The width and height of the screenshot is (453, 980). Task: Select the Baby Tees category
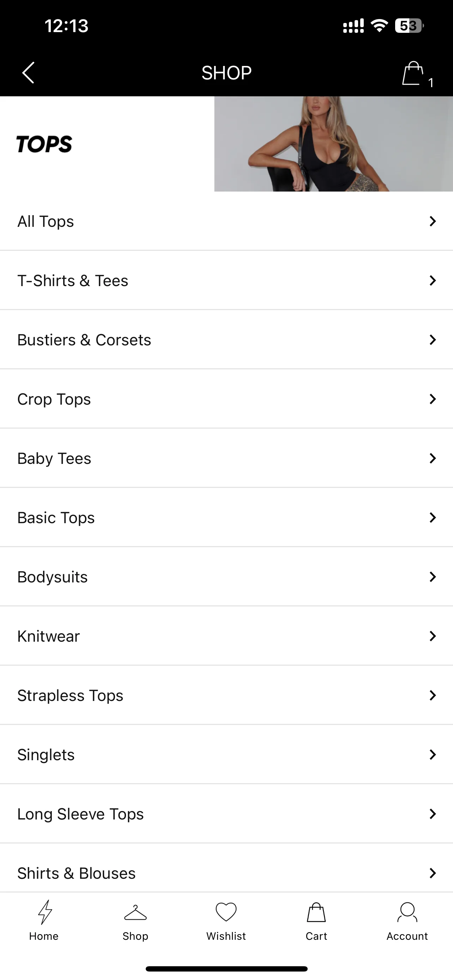click(226, 458)
